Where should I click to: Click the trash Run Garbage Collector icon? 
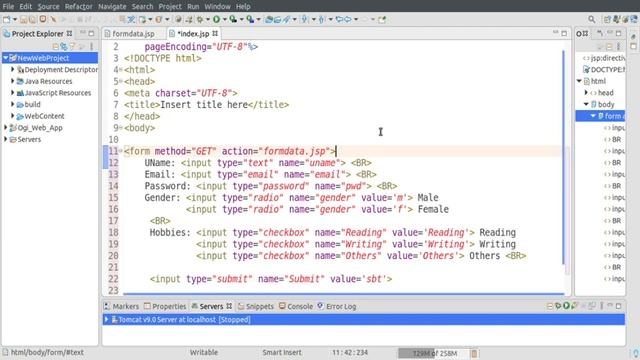click(x=474, y=353)
